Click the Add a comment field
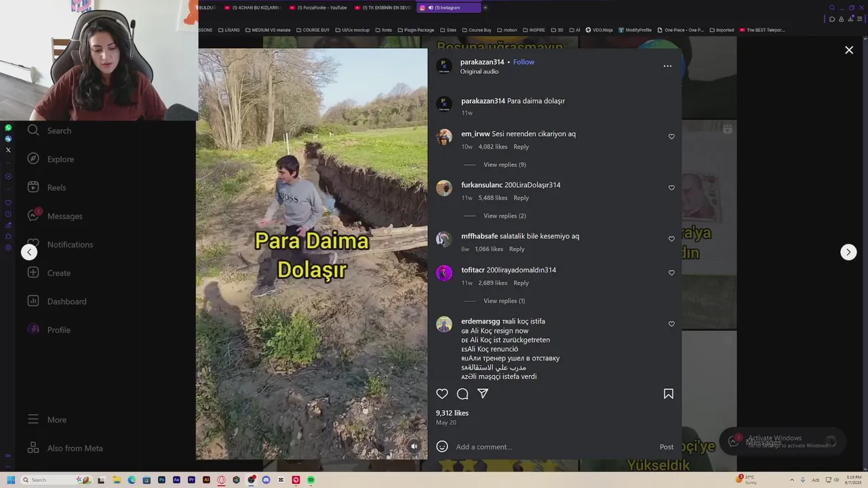 [x=553, y=447]
